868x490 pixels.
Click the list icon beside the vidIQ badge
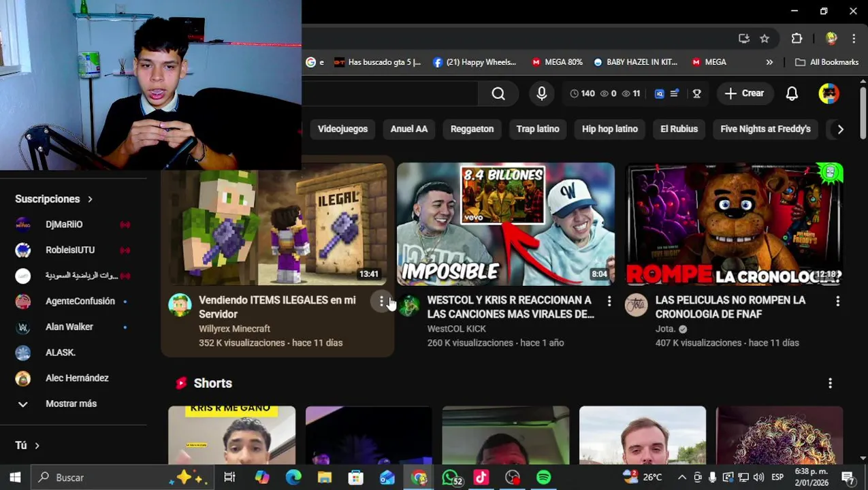[674, 94]
